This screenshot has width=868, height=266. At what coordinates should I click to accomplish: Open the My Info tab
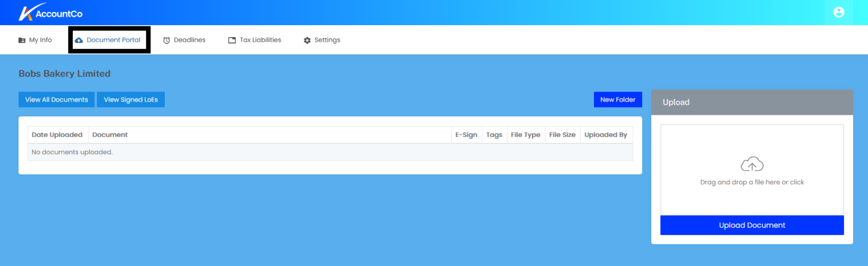[35, 40]
